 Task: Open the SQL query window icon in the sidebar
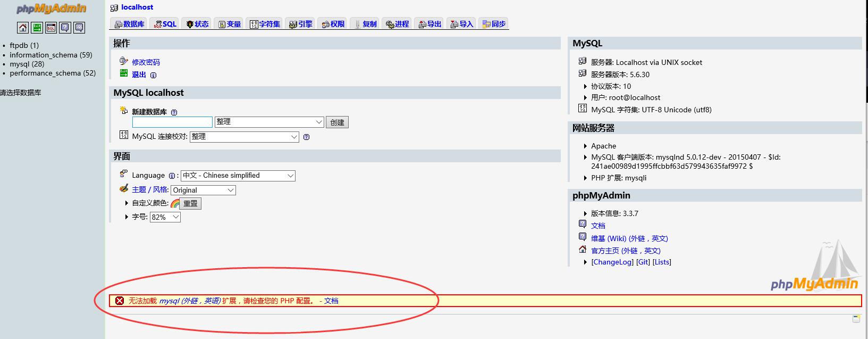coord(51,28)
